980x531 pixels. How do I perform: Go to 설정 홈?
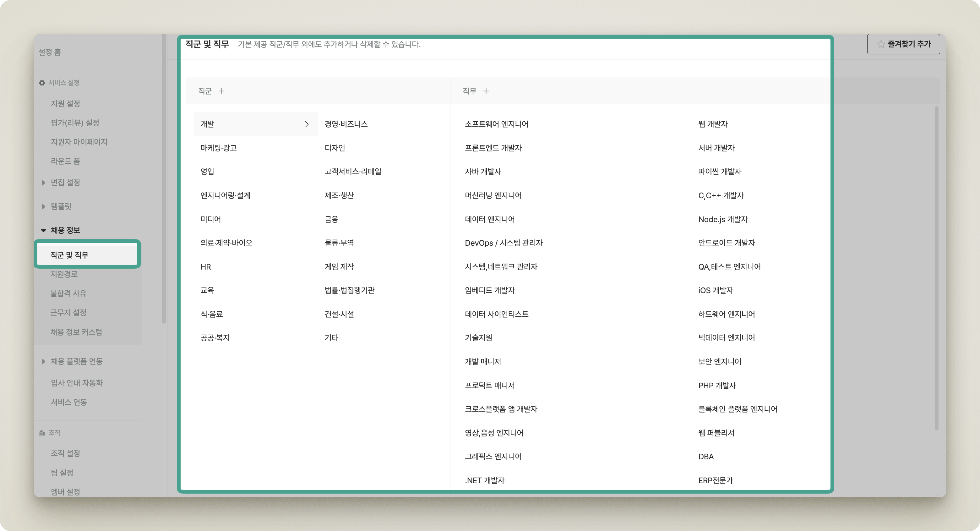(50, 52)
